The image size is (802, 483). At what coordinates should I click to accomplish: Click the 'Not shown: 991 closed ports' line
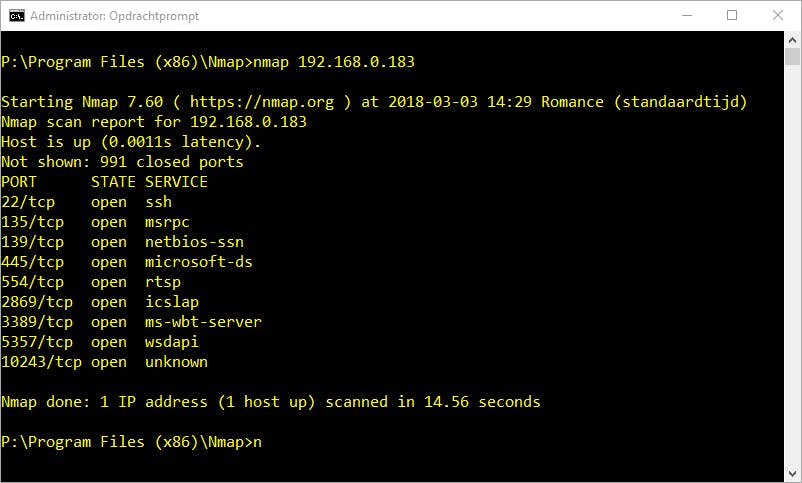coord(122,162)
